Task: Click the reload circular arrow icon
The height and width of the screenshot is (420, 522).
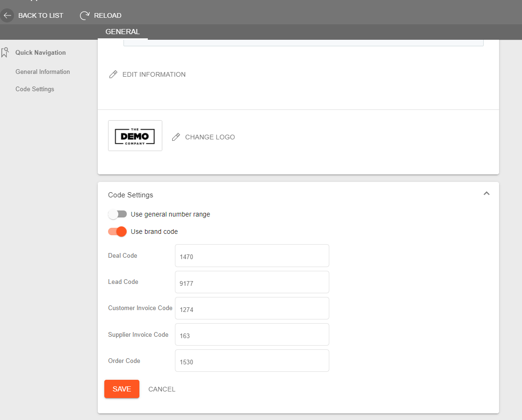Action: [85, 15]
